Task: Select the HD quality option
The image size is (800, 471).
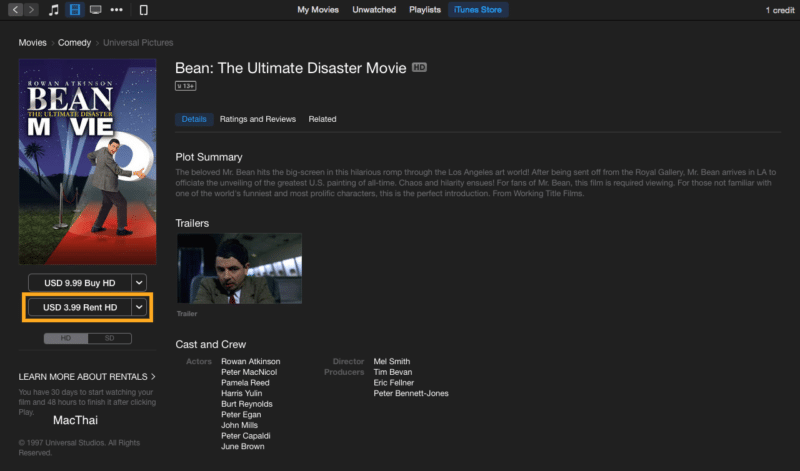Action: tap(66, 338)
